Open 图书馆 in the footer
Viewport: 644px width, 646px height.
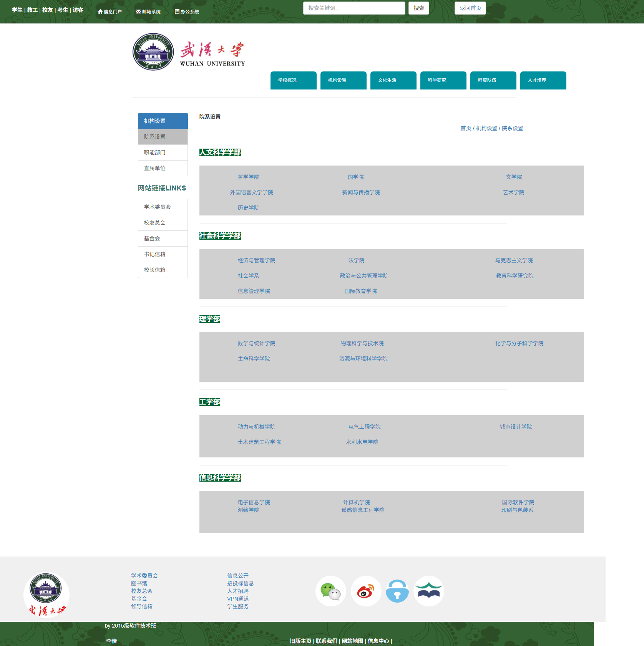click(x=139, y=583)
